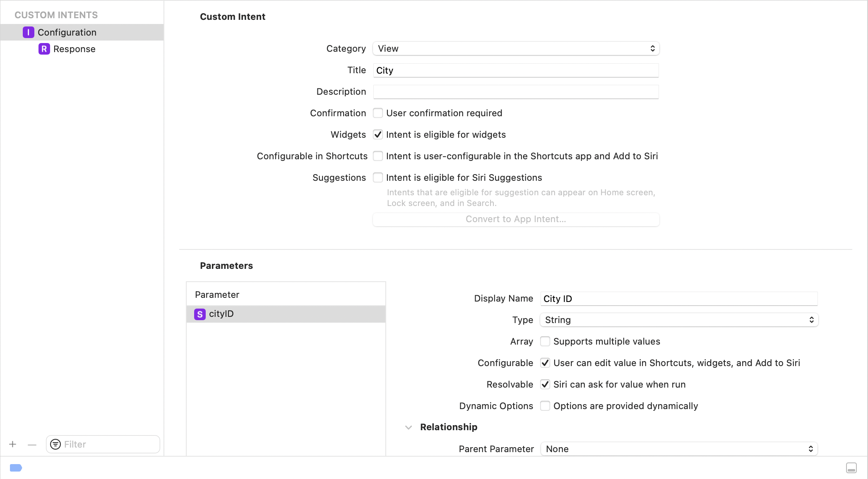
Task: Open the Category dropdown showing View
Action: 516,48
